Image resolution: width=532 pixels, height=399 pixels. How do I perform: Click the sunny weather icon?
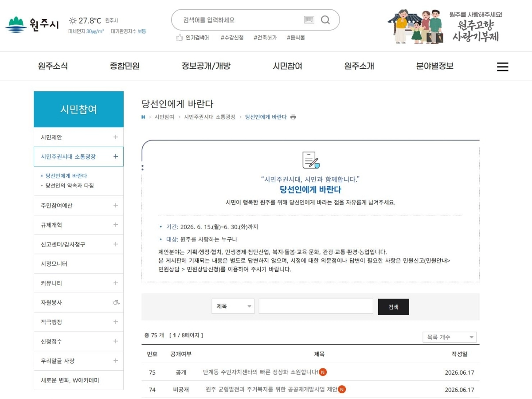coord(72,20)
